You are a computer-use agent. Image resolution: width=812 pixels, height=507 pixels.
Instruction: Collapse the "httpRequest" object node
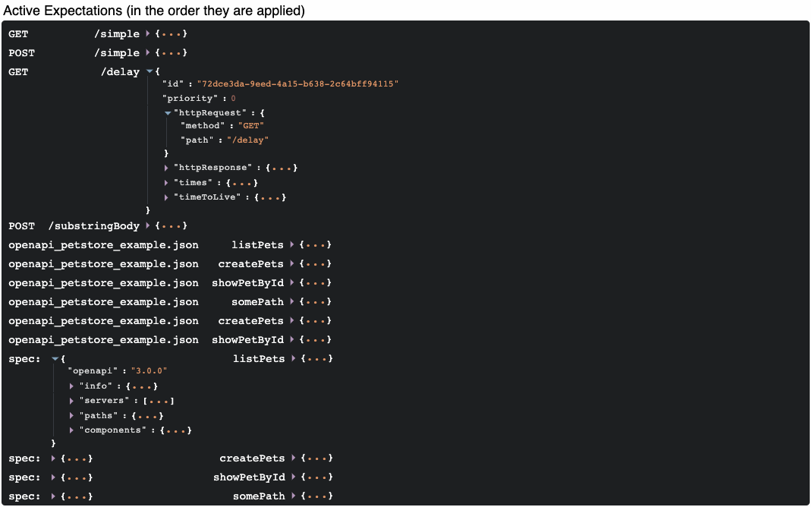[168, 113]
